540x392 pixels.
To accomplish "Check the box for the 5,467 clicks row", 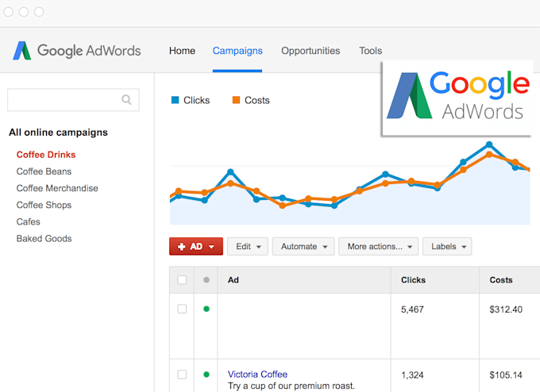I will coord(182,309).
